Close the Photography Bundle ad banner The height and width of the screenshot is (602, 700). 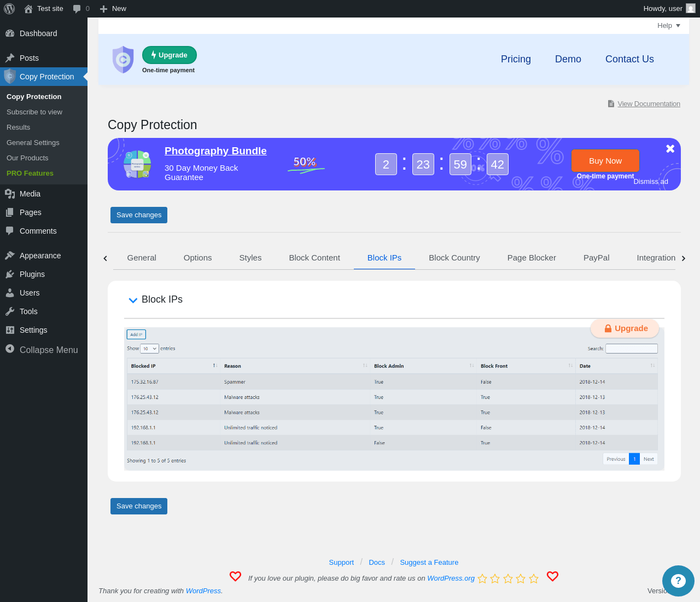tap(670, 149)
